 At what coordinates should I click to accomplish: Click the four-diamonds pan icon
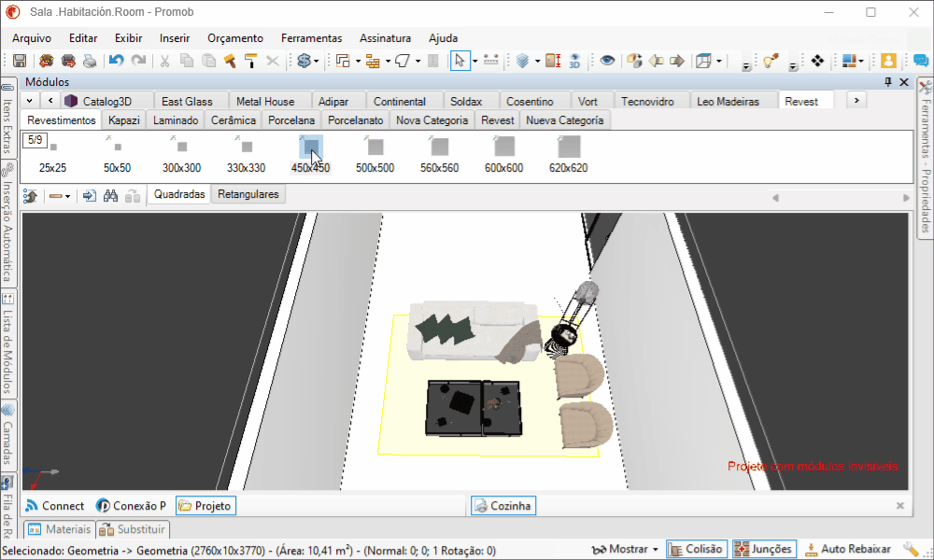(x=817, y=61)
